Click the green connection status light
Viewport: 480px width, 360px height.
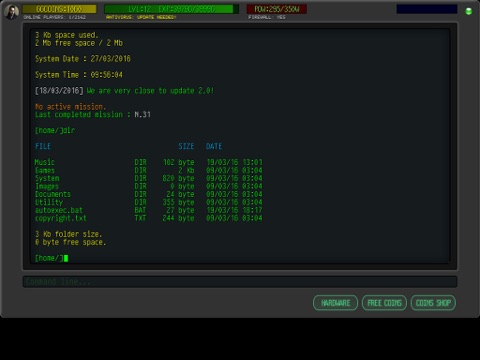468,11
